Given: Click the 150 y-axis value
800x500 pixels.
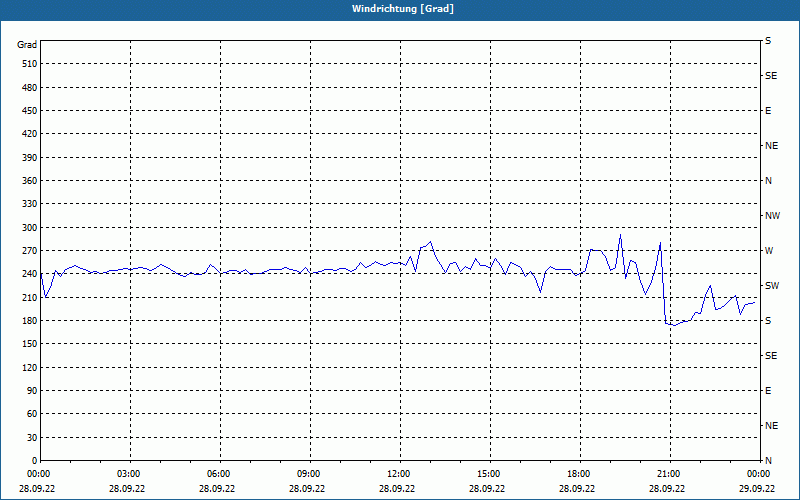Looking at the screenshot, I should click(x=29, y=344).
